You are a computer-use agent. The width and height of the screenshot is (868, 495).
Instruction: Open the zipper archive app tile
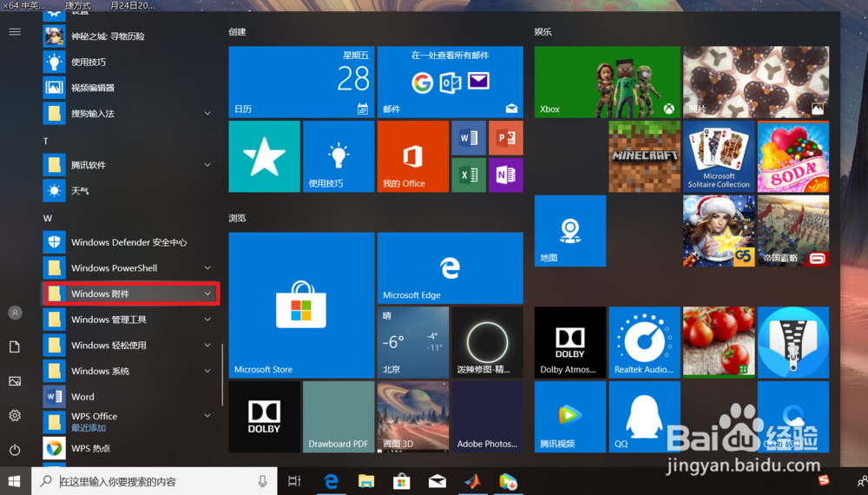click(x=793, y=342)
